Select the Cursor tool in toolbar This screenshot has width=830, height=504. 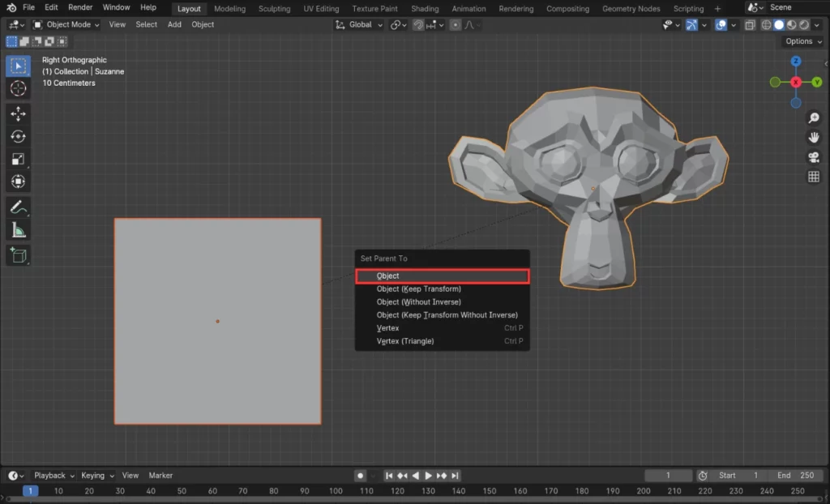(x=18, y=88)
